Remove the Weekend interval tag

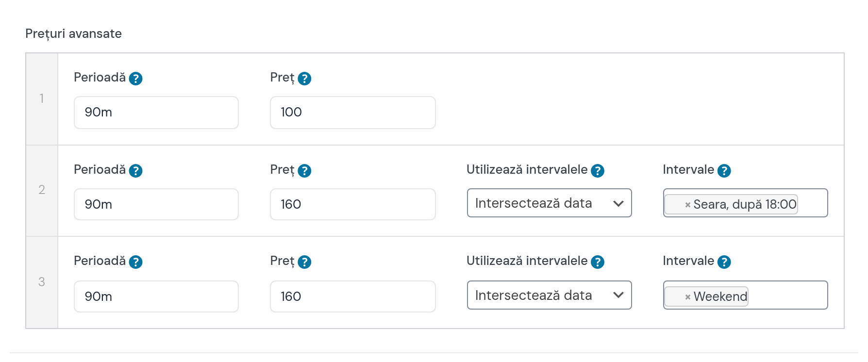(x=687, y=297)
